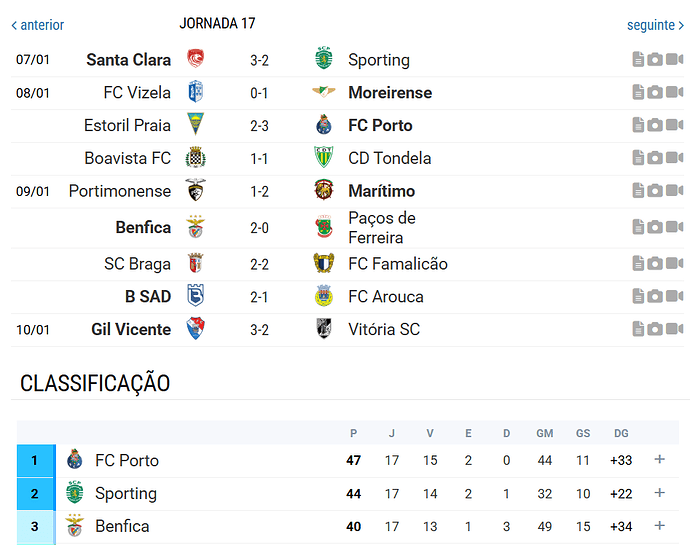The height and width of the screenshot is (545, 690).
Task: Expand Benfica row using plus sign
Action: coord(659,526)
